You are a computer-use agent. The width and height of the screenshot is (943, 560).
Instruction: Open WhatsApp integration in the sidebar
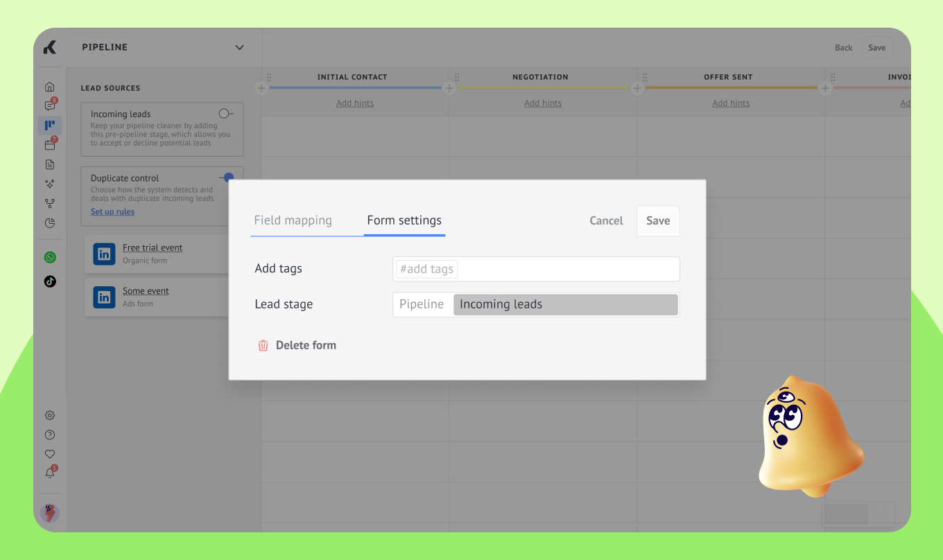[x=50, y=257]
